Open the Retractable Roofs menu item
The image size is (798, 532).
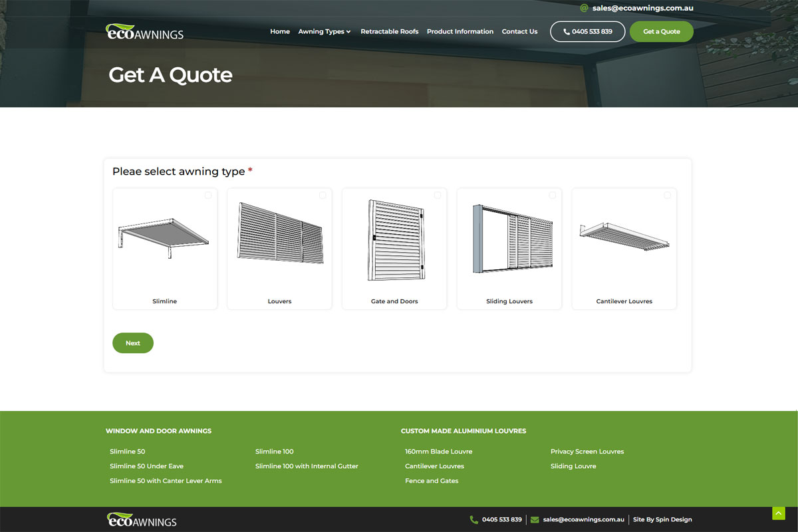[x=389, y=31]
